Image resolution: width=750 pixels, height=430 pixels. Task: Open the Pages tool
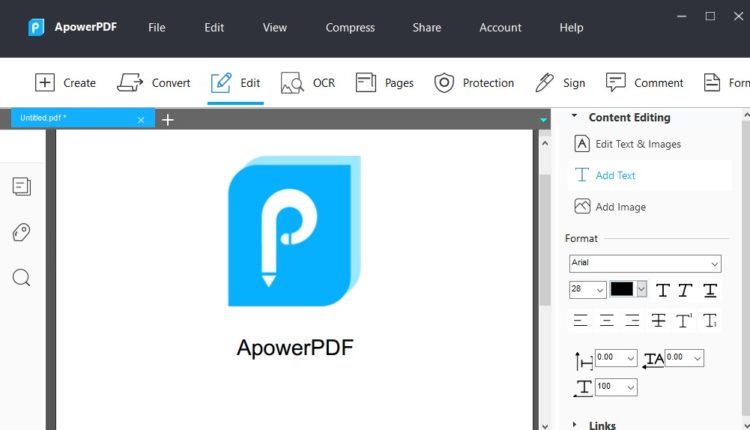coord(385,83)
